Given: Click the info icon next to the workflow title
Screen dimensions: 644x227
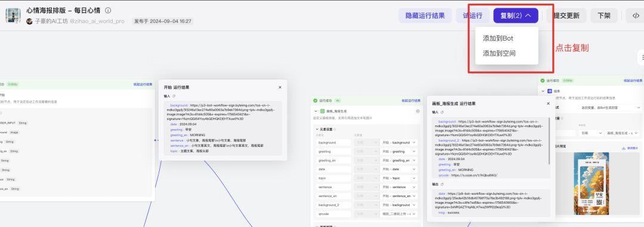Looking at the screenshot, I should pyautogui.click(x=108, y=10).
